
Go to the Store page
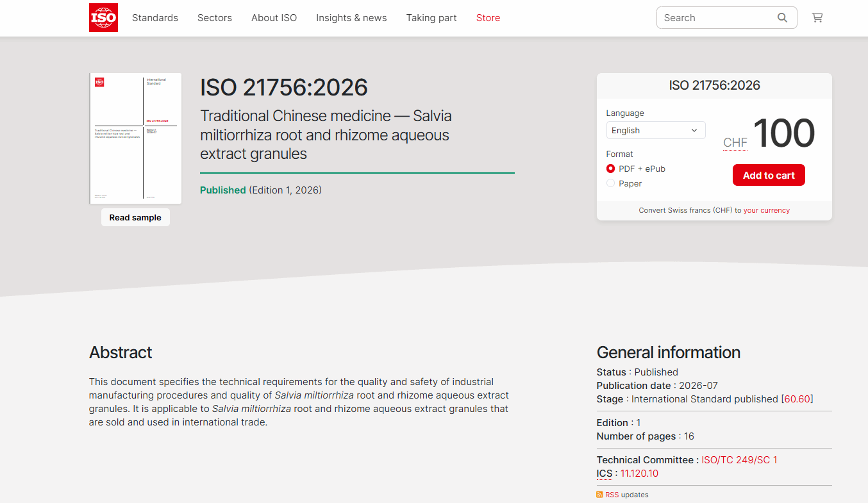coord(488,18)
